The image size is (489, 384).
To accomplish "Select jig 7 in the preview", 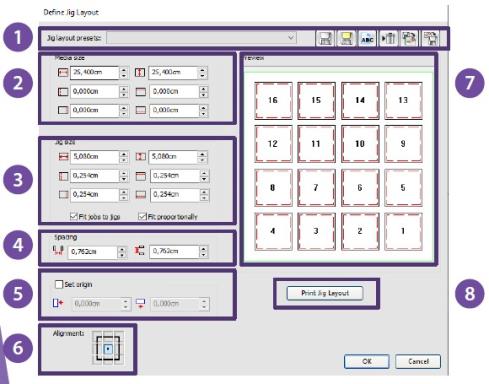I will pyautogui.click(x=316, y=188).
